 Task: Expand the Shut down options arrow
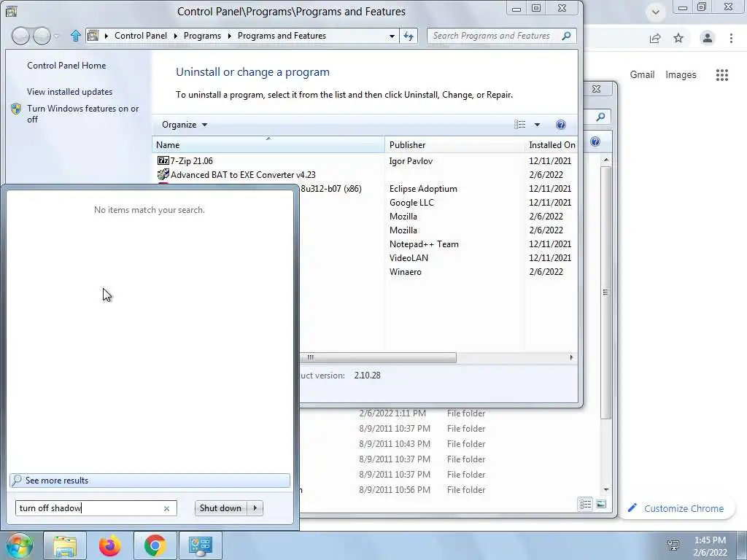point(255,508)
